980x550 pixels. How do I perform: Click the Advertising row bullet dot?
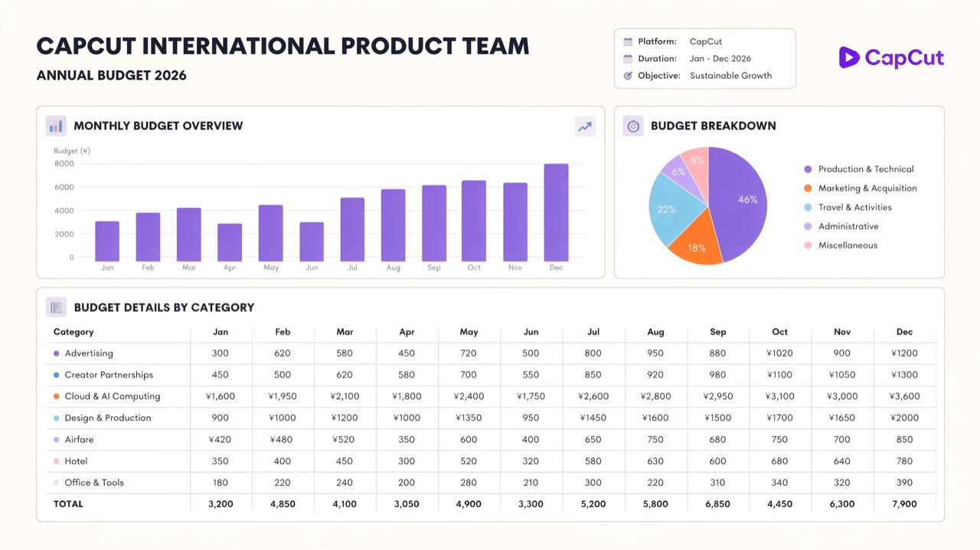pyautogui.click(x=57, y=353)
